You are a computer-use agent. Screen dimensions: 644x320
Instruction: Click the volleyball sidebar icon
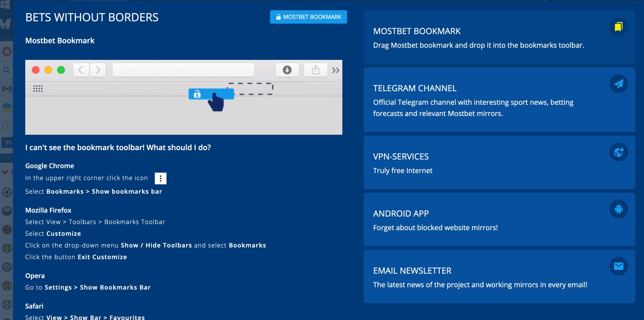[7, 267]
